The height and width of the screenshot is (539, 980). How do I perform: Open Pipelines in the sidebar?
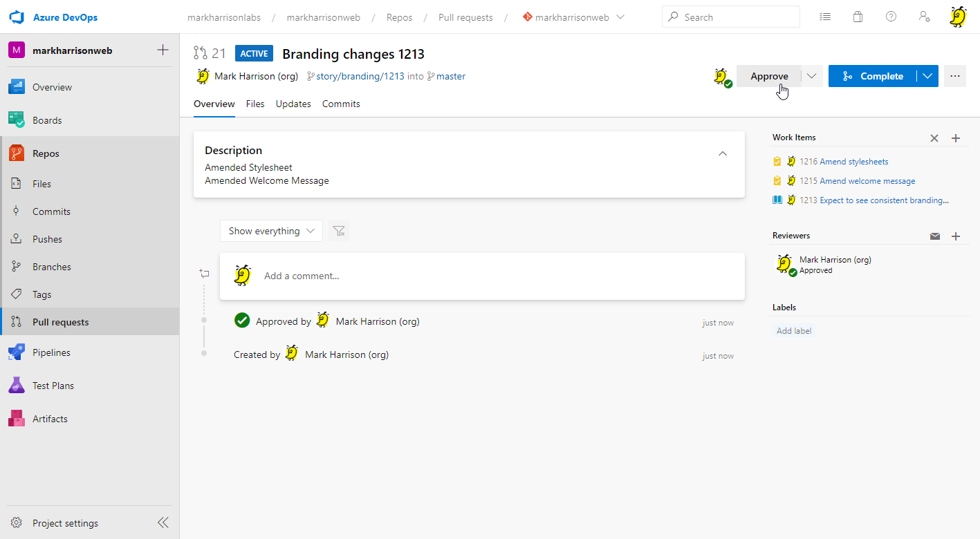51,352
